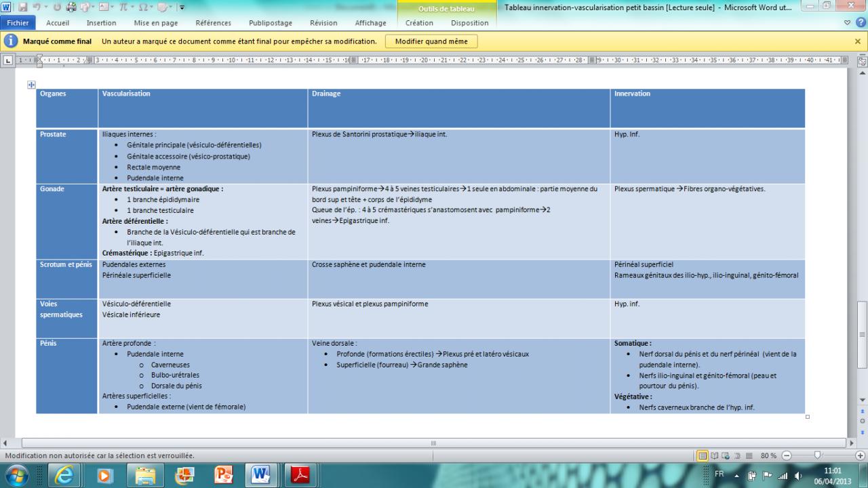Screen dimensions: 868x488
Task: Click the zoom in plus button
Action: pyautogui.click(x=861, y=455)
